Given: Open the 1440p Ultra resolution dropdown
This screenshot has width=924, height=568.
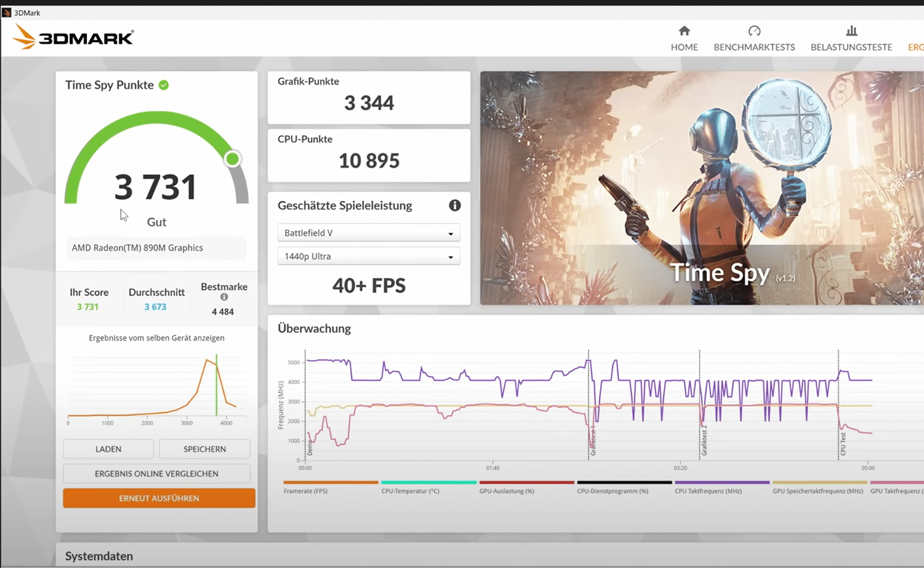Looking at the screenshot, I should (x=368, y=256).
